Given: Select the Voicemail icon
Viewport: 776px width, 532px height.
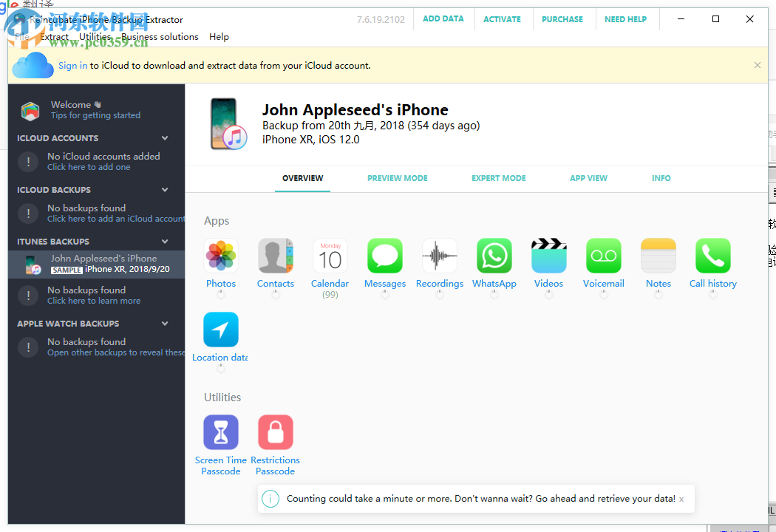Looking at the screenshot, I should pyautogui.click(x=603, y=256).
